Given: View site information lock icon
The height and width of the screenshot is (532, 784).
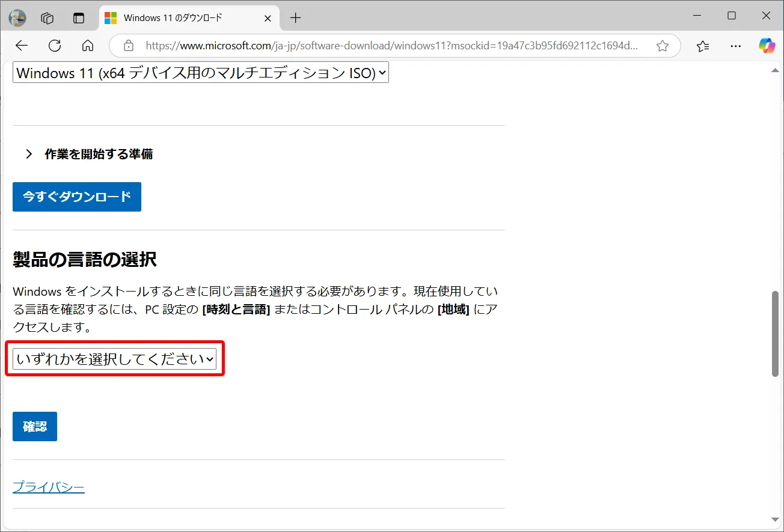Looking at the screenshot, I should (128, 46).
